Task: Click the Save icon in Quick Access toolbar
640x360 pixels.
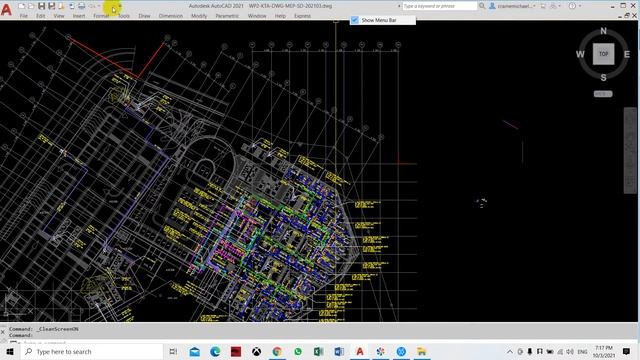Action: point(41,6)
